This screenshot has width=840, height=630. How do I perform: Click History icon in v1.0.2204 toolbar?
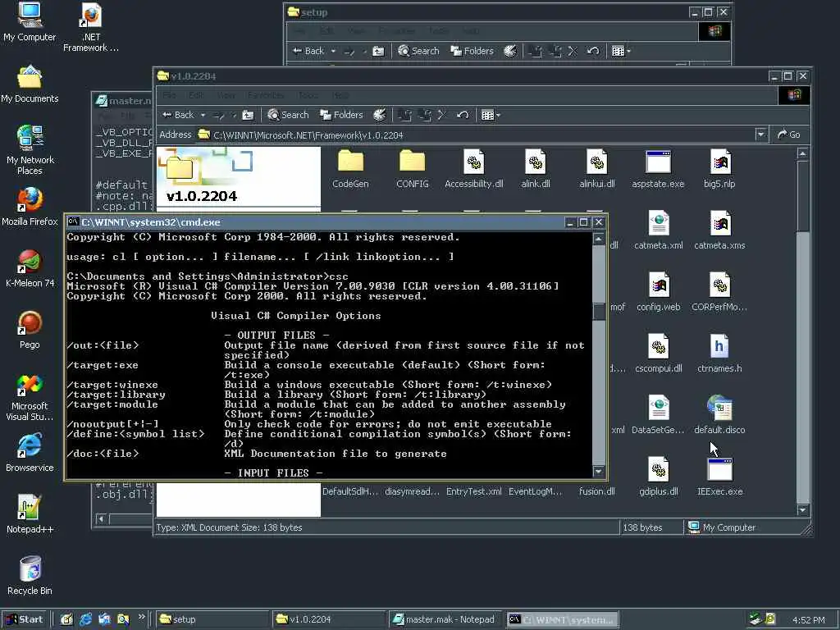pyautogui.click(x=379, y=115)
